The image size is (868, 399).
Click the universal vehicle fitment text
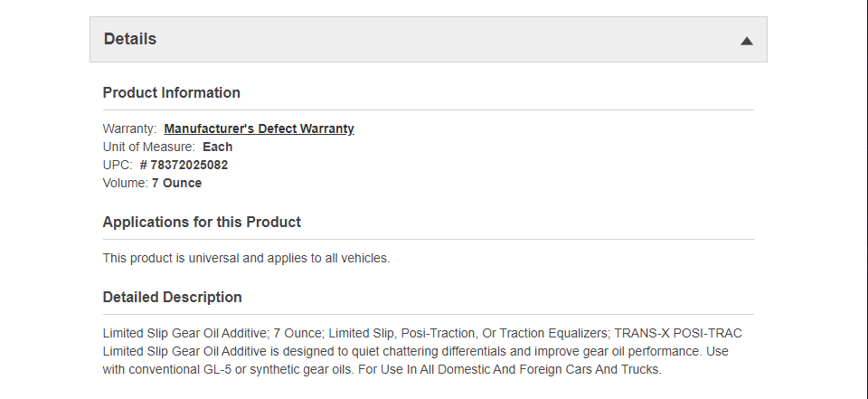click(246, 258)
